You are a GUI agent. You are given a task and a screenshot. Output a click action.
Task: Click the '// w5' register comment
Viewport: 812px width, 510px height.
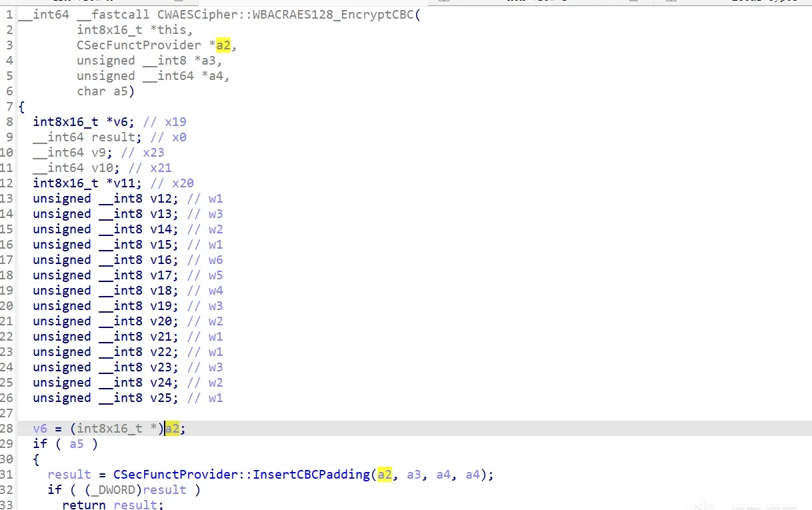(x=205, y=275)
